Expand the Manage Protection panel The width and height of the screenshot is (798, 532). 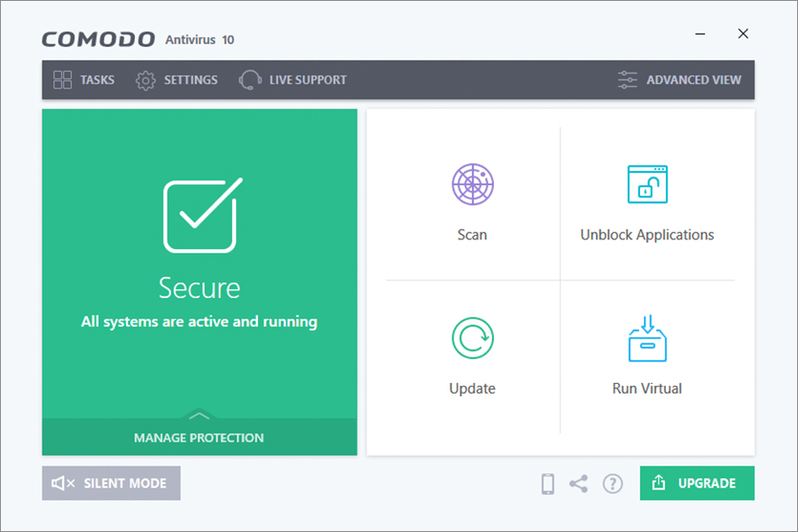[199, 437]
